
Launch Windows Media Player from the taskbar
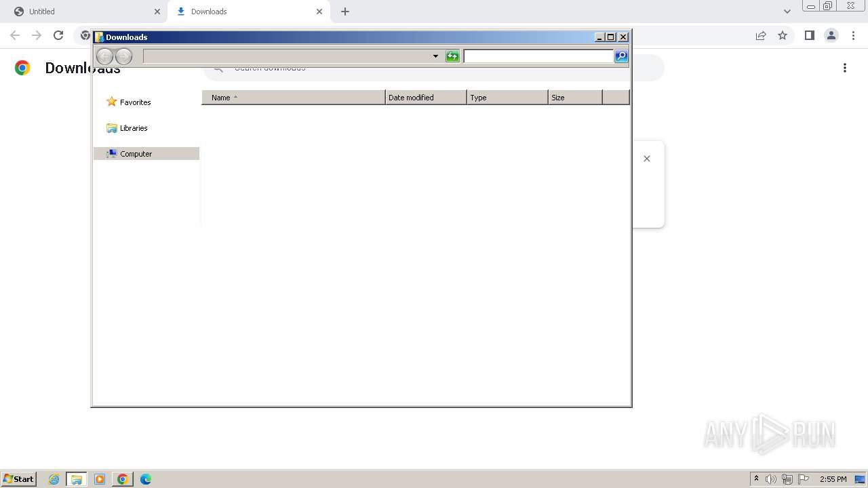coord(100,479)
